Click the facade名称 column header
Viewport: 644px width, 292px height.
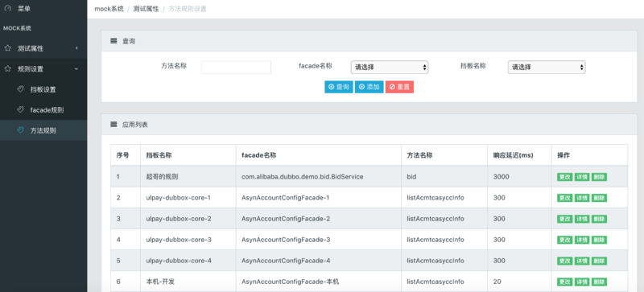[x=319, y=155]
